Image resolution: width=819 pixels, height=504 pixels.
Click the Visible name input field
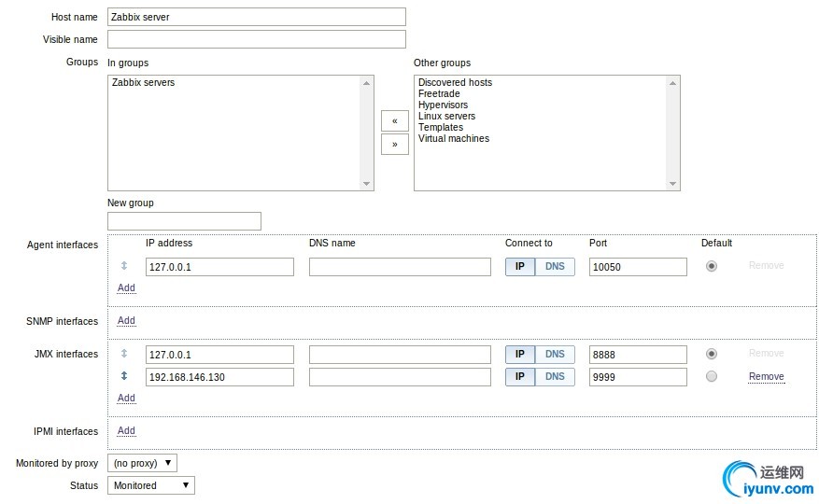pyautogui.click(x=257, y=39)
